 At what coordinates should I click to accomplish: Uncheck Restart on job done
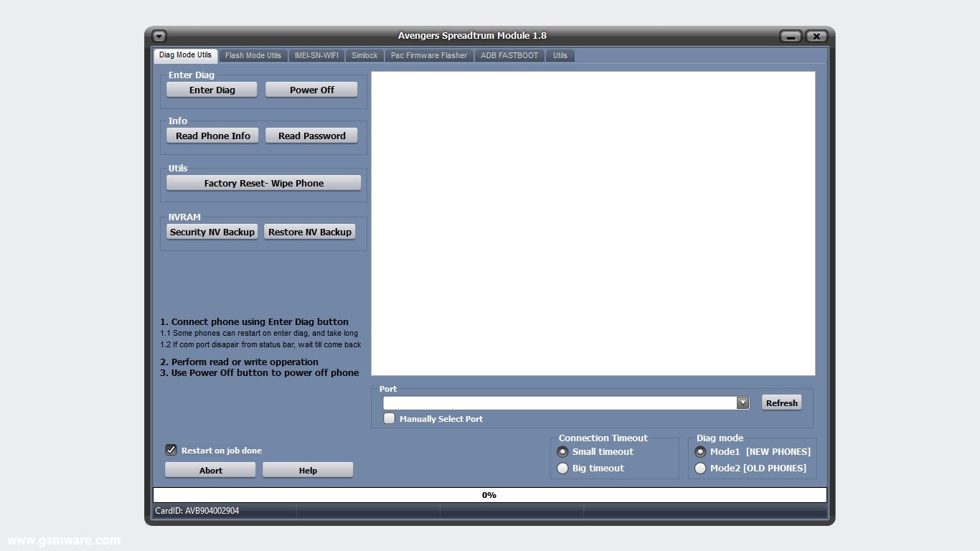(171, 450)
